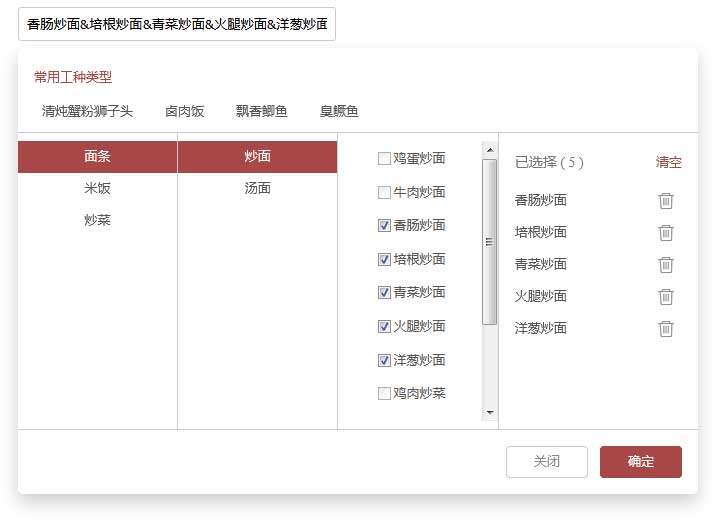This screenshot has width=723, height=522.
Task: Remove 洋葱炒面 via trash icon
Action: [x=666, y=328]
